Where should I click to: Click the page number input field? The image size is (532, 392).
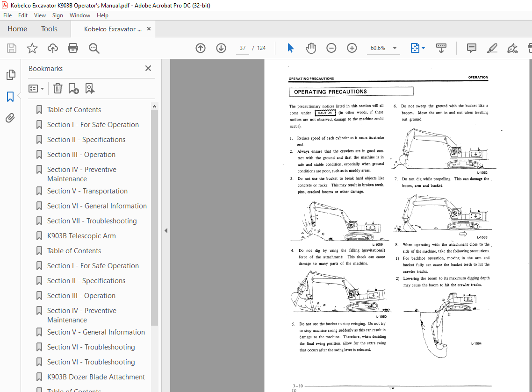point(243,48)
